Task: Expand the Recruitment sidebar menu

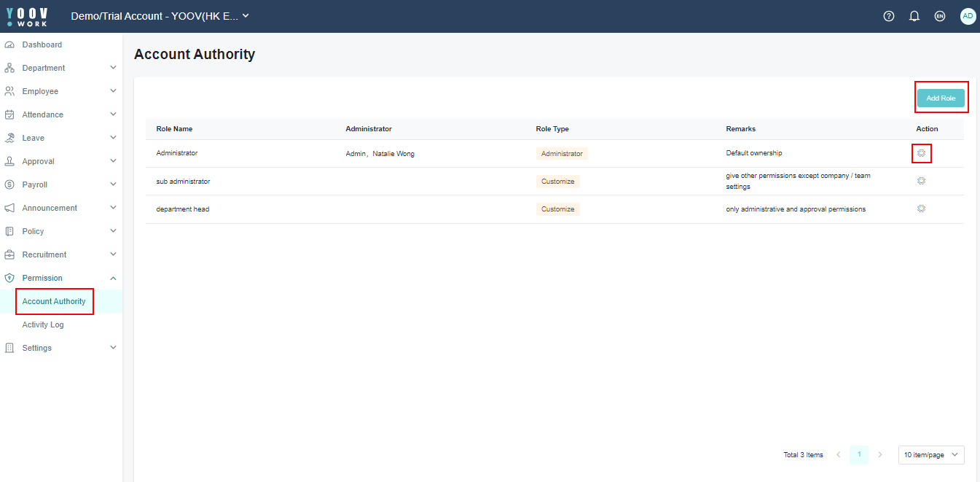Action: (x=60, y=254)
